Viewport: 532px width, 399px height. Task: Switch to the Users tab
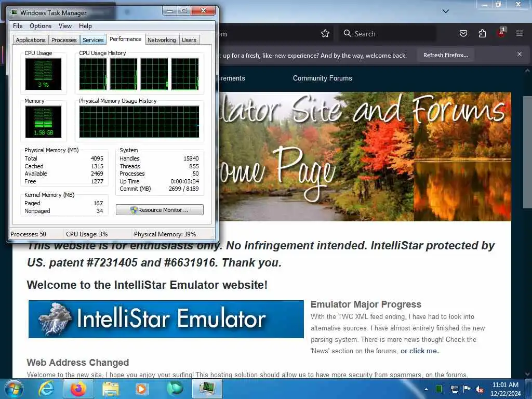[x=189, y=40]
